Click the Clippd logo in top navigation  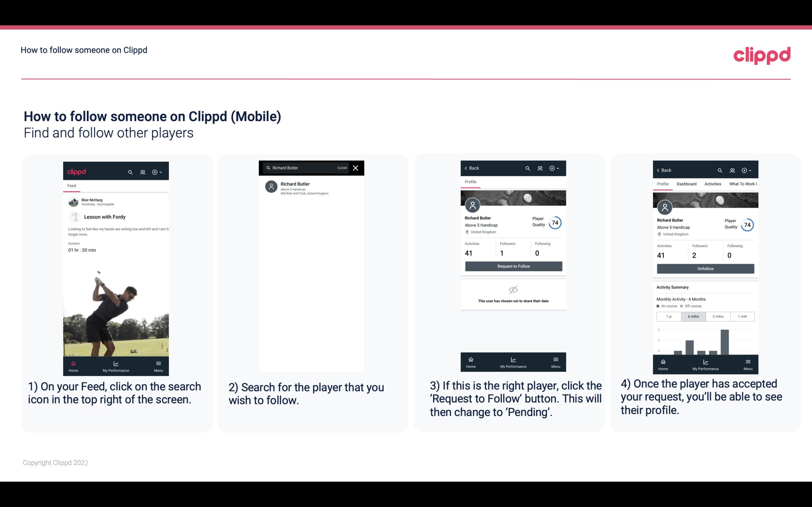point(761,55)
